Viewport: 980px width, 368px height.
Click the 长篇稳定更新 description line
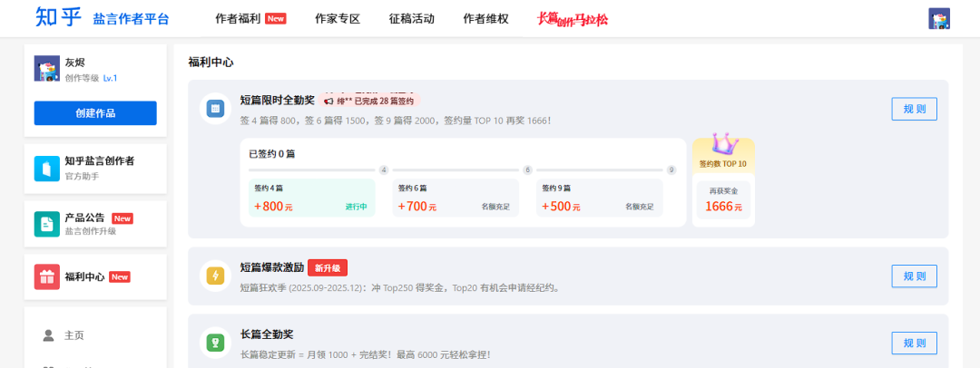366,354
